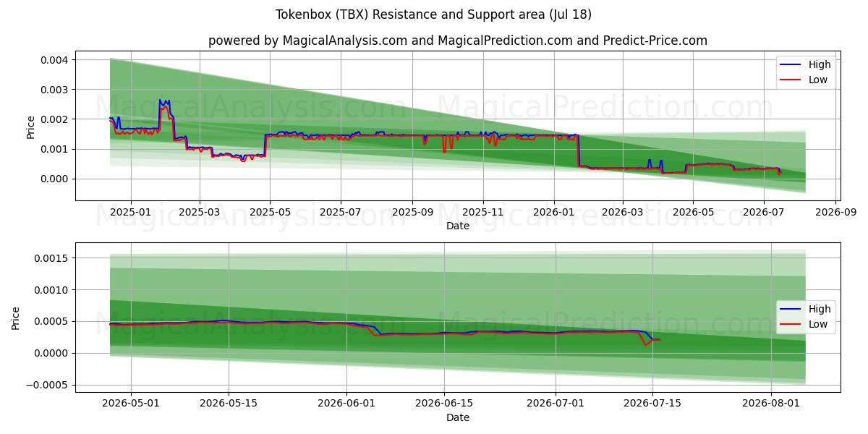Click 'High' legend label in the bottom chart
Viewport: 868px width, 434px height.
coord(820,309)
